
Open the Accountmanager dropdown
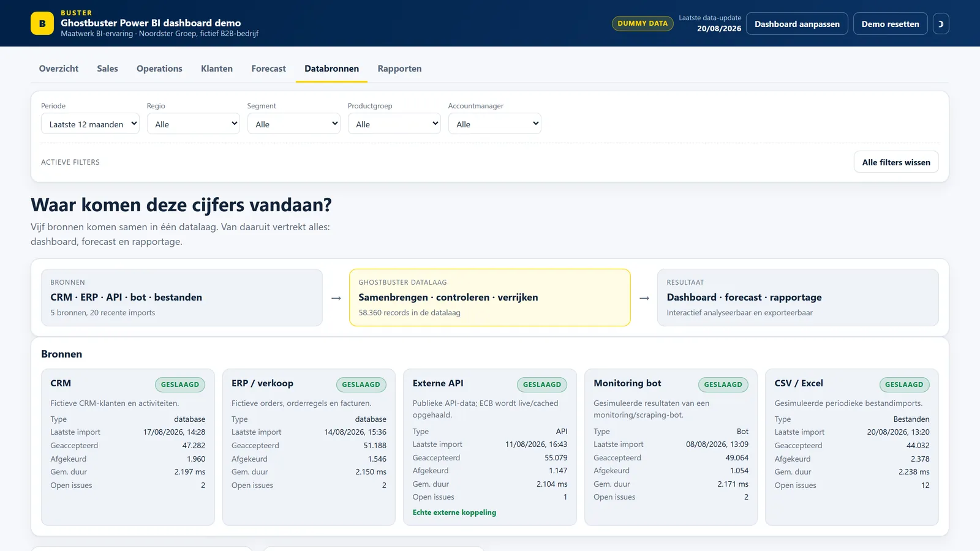click(495, 124)
